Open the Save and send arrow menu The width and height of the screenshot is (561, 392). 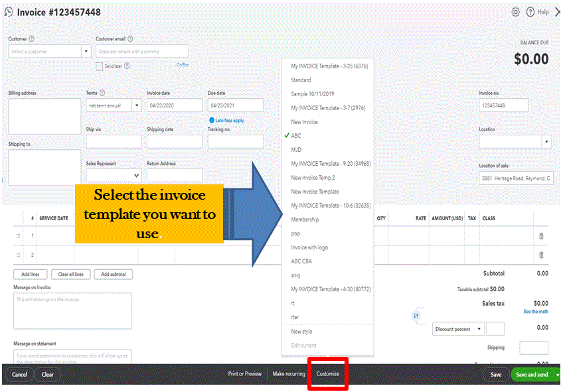point(558,375)
